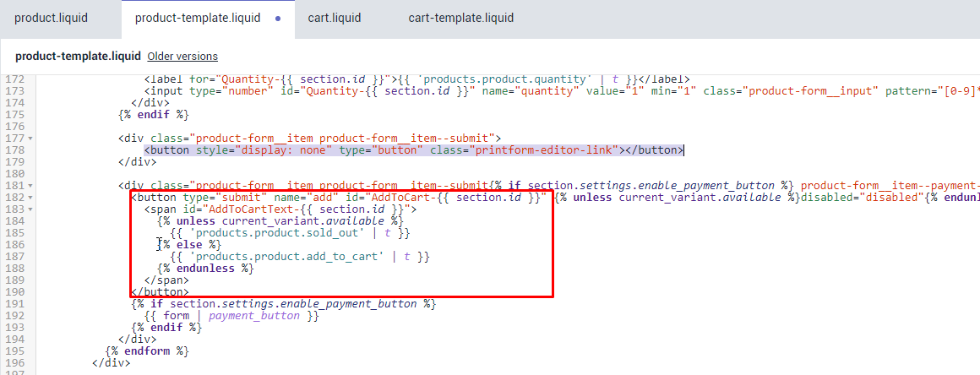Screen dimensions: 980x375
Task: Place cursor in the highlighted printform-editor-link button line
Action: coord(412,150)
